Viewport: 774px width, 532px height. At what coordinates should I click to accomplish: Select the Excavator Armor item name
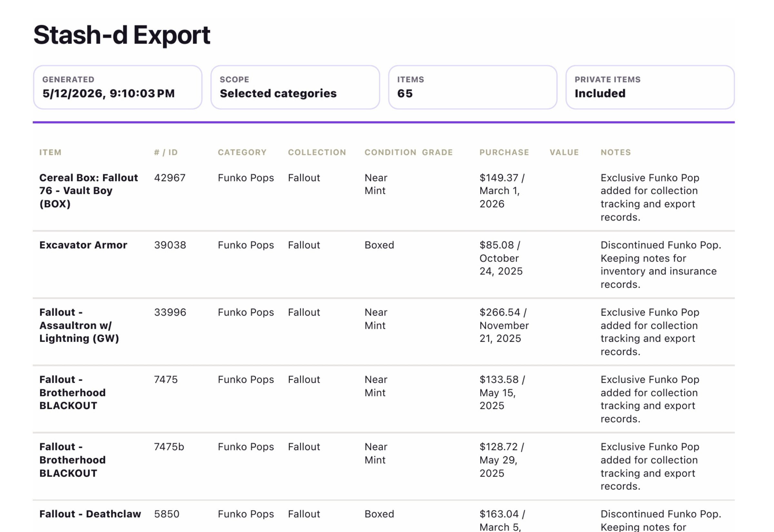83,245
